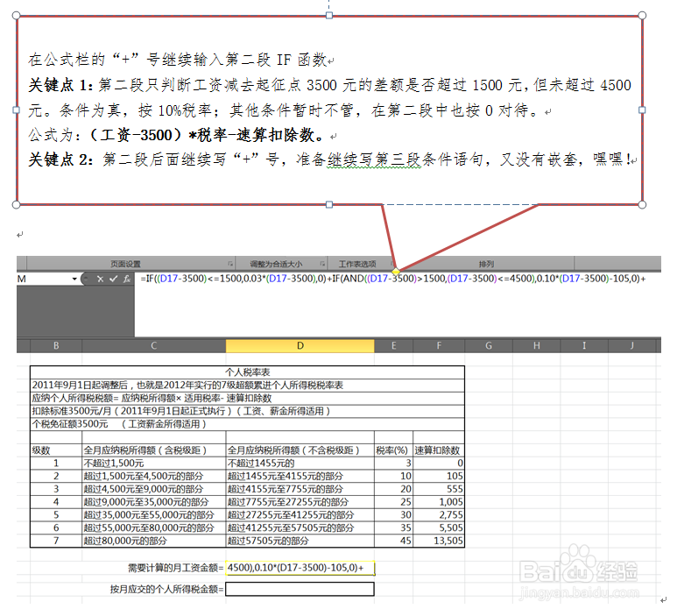The width and height of the screenshot is (677, 616).
Task: Expand the Name Box dropdown arrow
Action: (74, 279)
